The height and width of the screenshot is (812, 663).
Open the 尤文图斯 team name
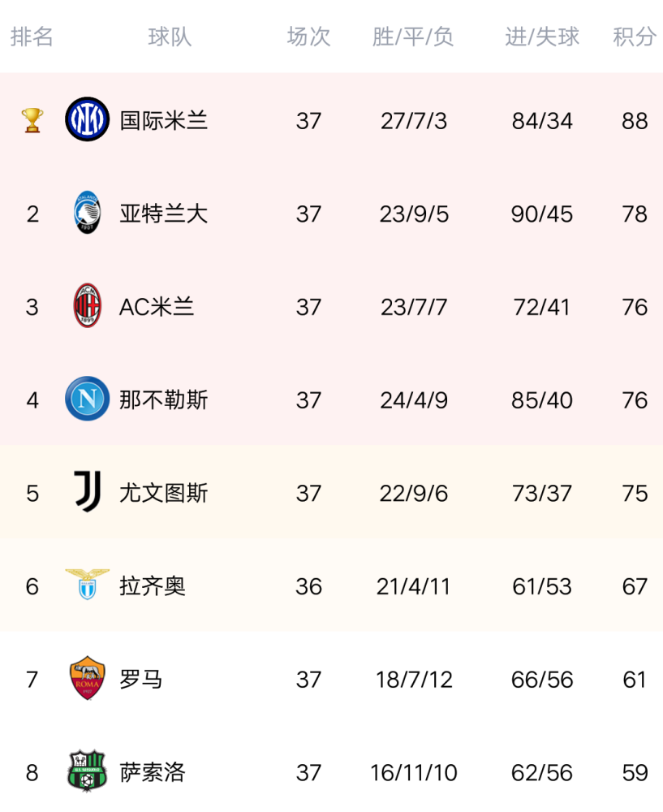[x=164, y=493]
